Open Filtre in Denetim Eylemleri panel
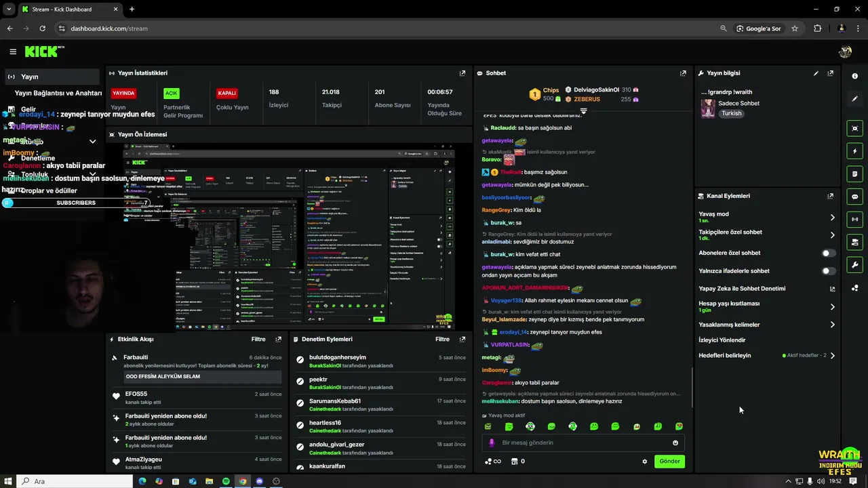This screenshot has width=868, height=488. (x=442, y=339)
